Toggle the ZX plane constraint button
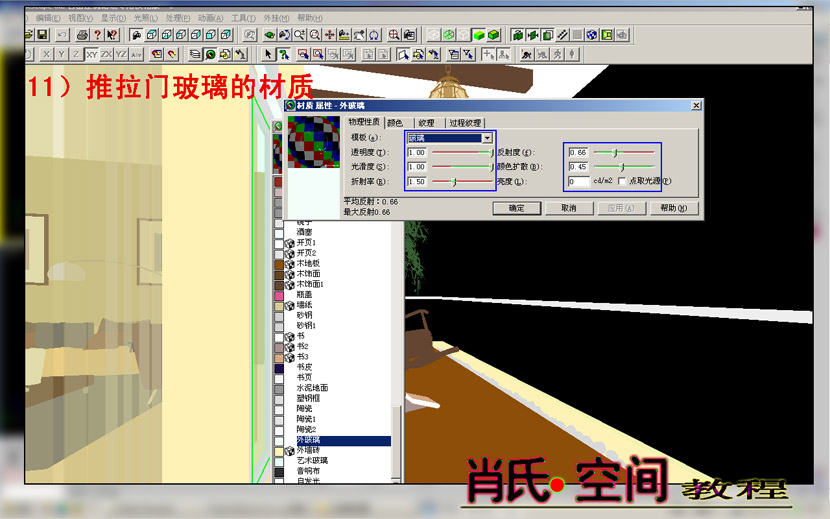 click(x=106, y=54)
